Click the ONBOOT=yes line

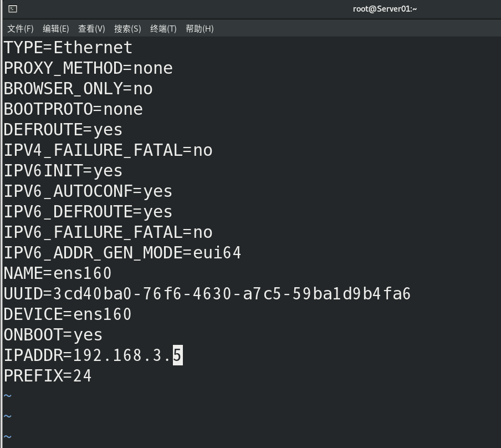[x=53, y=335]
